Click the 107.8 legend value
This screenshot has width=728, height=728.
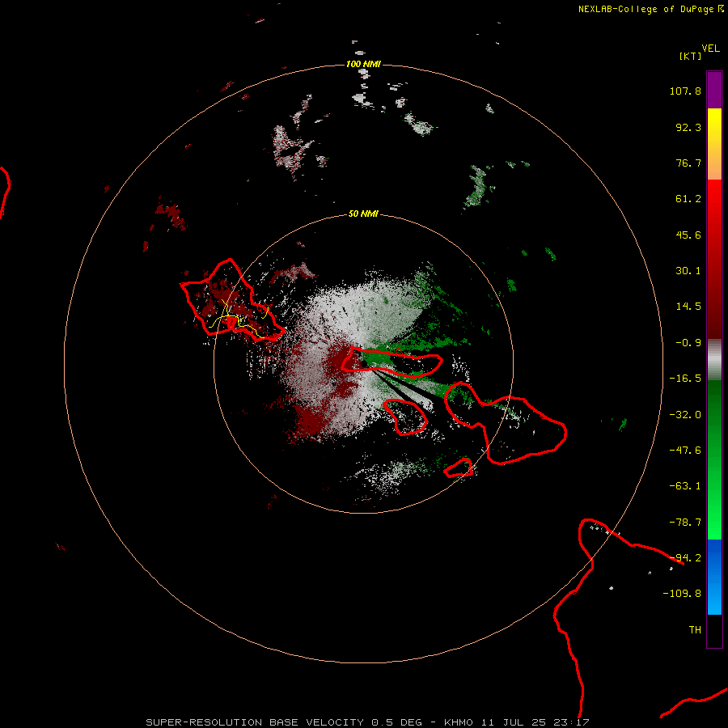[x=685, y=91]
